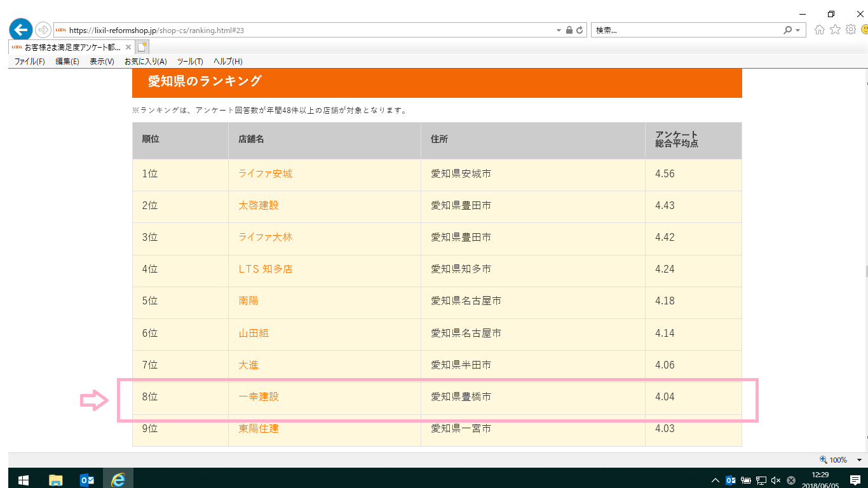868x488 pixels.
Task: Expand the address bar autocomplete dropdown
Action: click(x=559, y=30)
